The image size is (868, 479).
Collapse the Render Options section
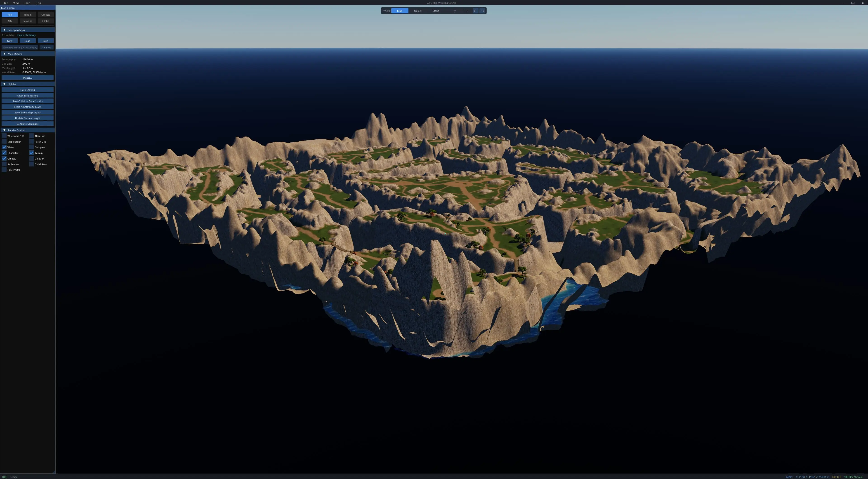click(x=28, y=130)
